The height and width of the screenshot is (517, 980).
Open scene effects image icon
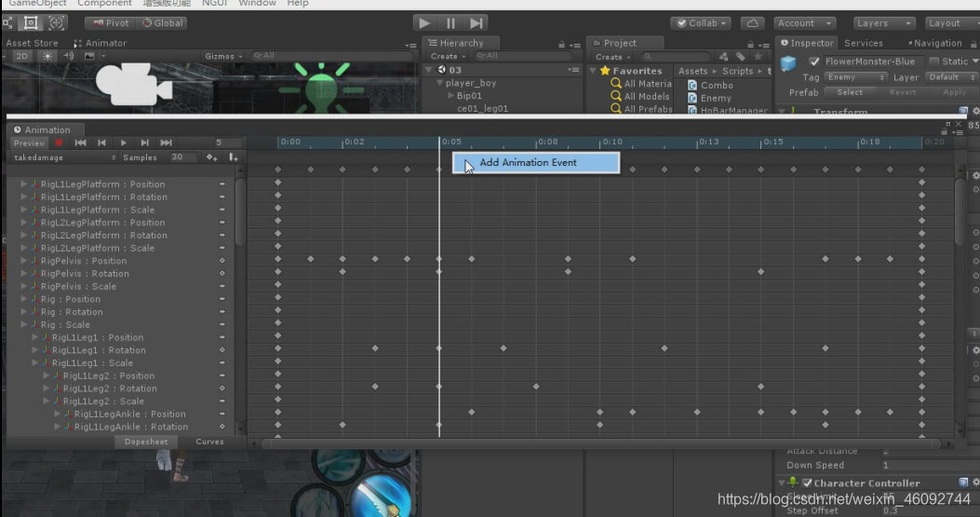click(89, 56)
